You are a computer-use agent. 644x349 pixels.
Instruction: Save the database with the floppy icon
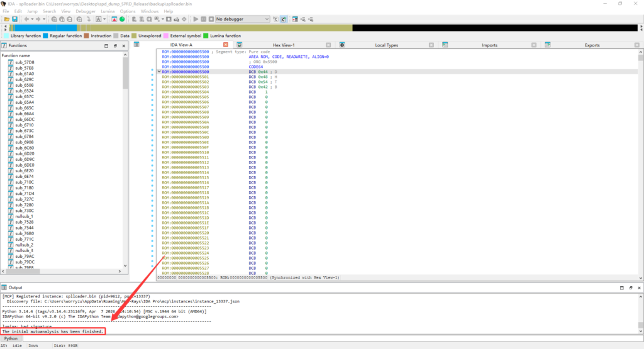(x=15, y=19)
